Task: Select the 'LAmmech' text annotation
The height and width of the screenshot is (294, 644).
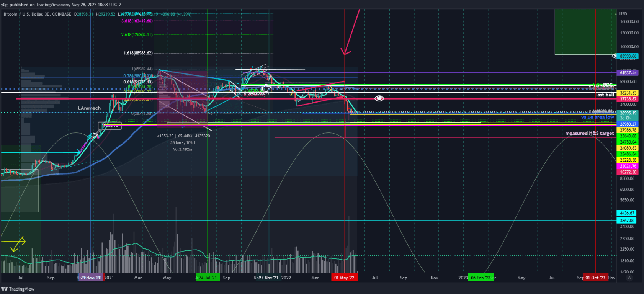Action: [89, 108]
